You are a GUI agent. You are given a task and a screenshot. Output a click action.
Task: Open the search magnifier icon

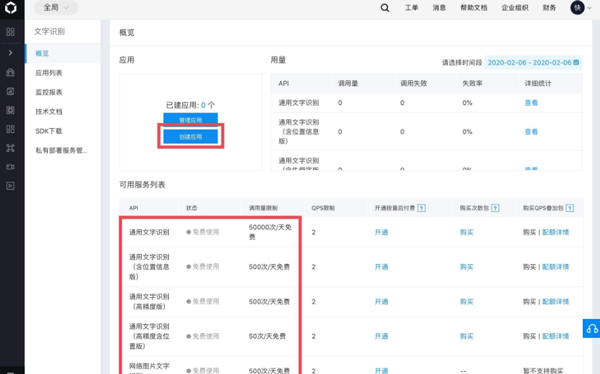click(x=385, y=8)
